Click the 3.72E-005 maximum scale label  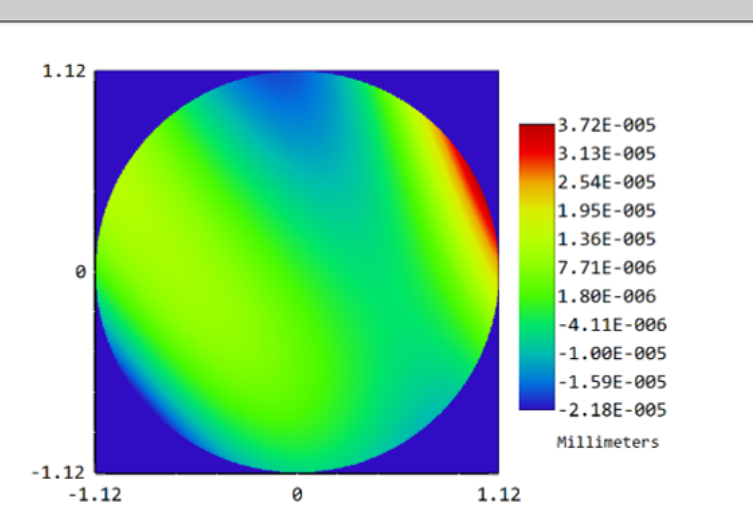click(607, 125)
